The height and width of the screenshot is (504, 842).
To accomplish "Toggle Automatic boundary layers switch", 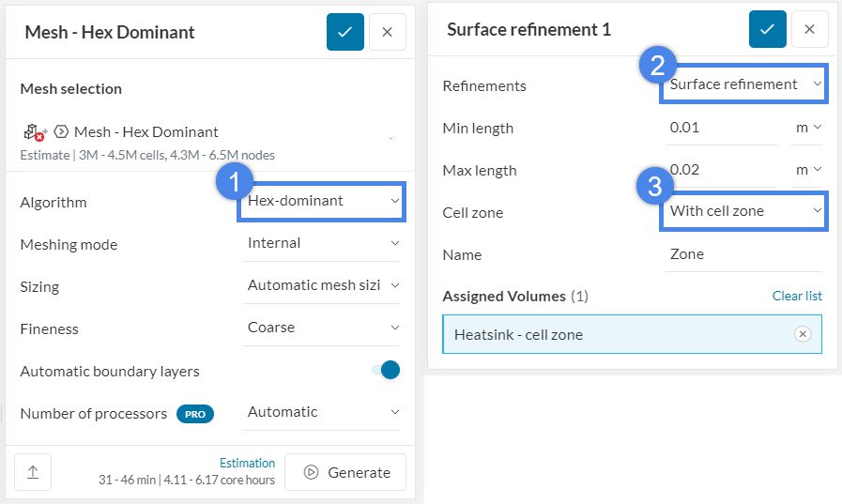I will click(386, 370).
